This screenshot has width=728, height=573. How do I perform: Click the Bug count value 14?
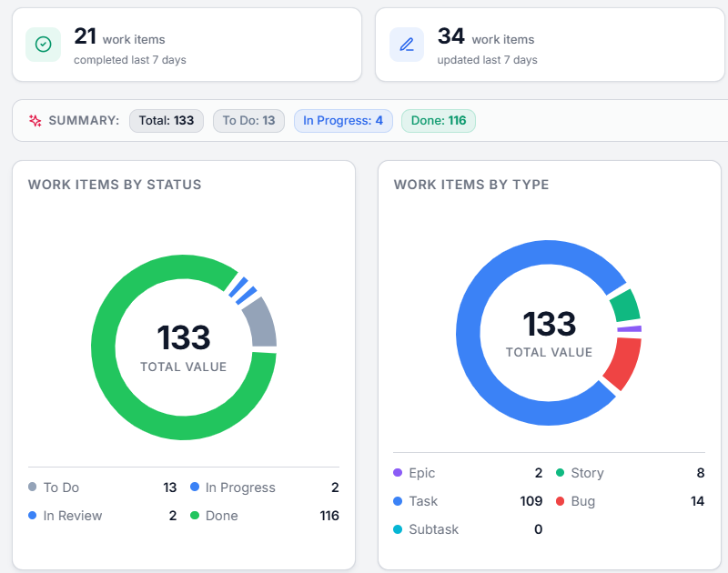click(x=697, y=501)
